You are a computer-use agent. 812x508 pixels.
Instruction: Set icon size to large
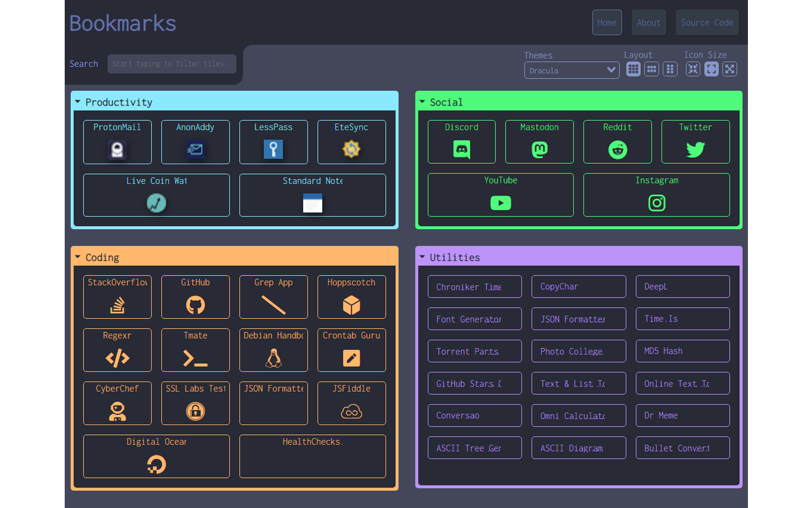coord(730,69)
